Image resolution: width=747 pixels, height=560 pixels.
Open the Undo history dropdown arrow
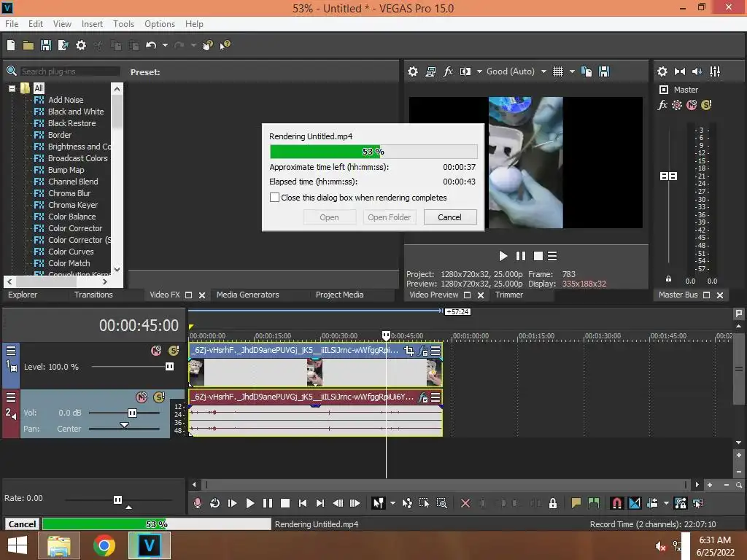165,45
